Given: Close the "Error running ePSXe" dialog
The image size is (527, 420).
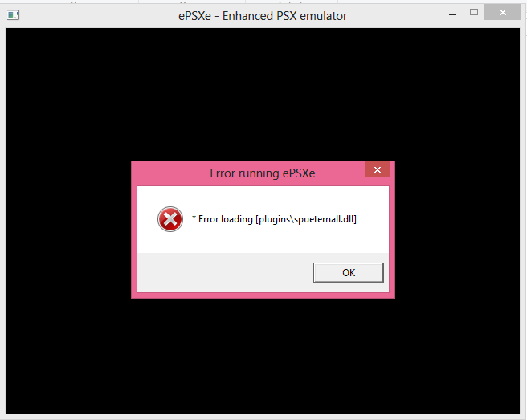Looking at the screenshot, I should [x=377, y=169].
